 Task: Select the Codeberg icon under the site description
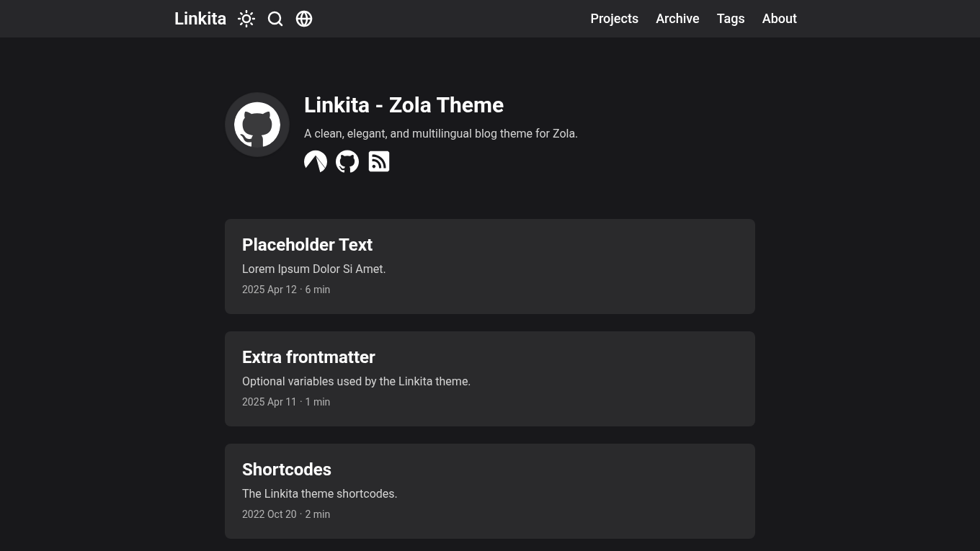[316, 161]
